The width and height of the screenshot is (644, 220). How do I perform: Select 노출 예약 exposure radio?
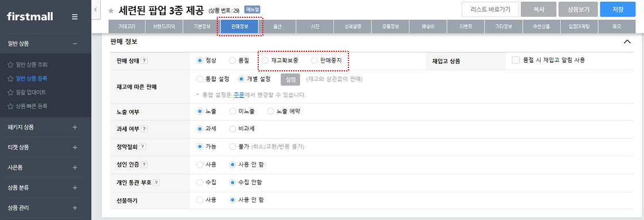tap(270, 111)
